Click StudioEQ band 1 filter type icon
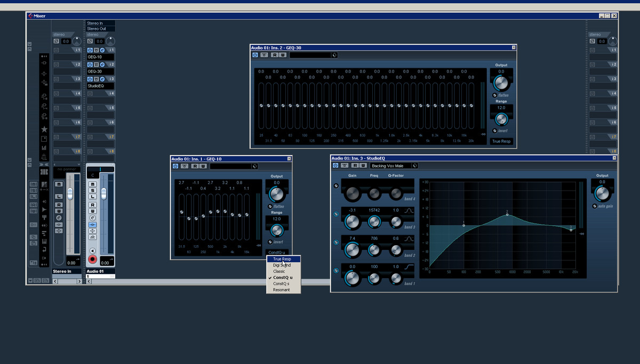This screenshot has width=640, height=364. 409,266
